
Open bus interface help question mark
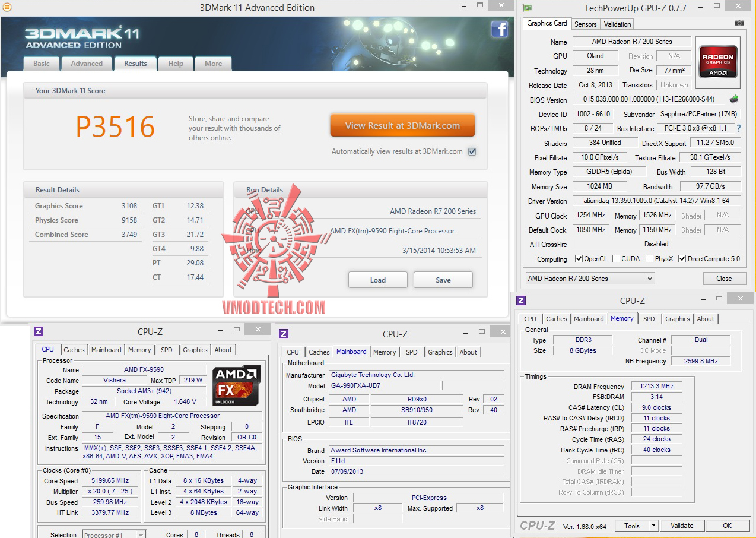[739, 128]
